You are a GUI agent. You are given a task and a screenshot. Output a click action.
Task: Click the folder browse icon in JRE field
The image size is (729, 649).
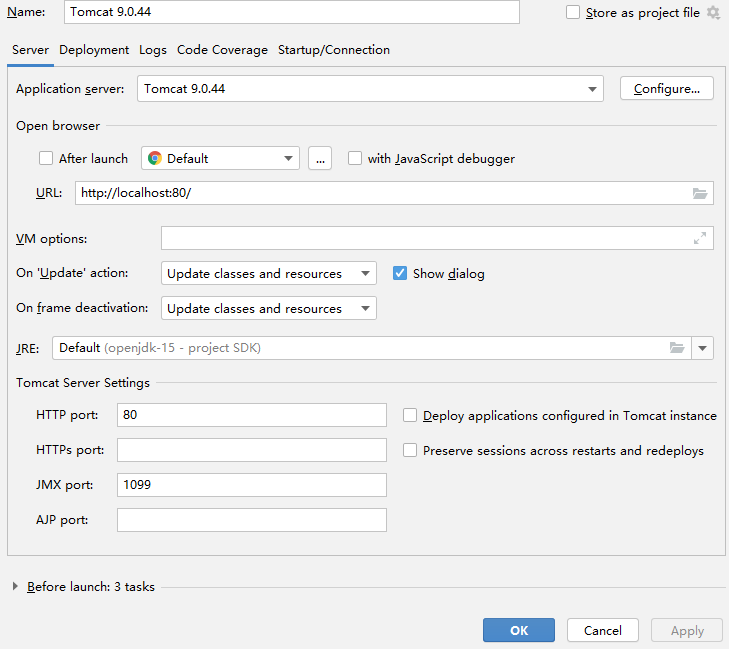(677, 348)
